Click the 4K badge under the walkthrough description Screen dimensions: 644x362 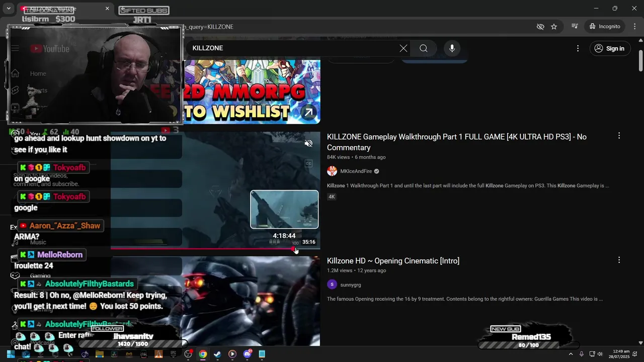(332, 197)
